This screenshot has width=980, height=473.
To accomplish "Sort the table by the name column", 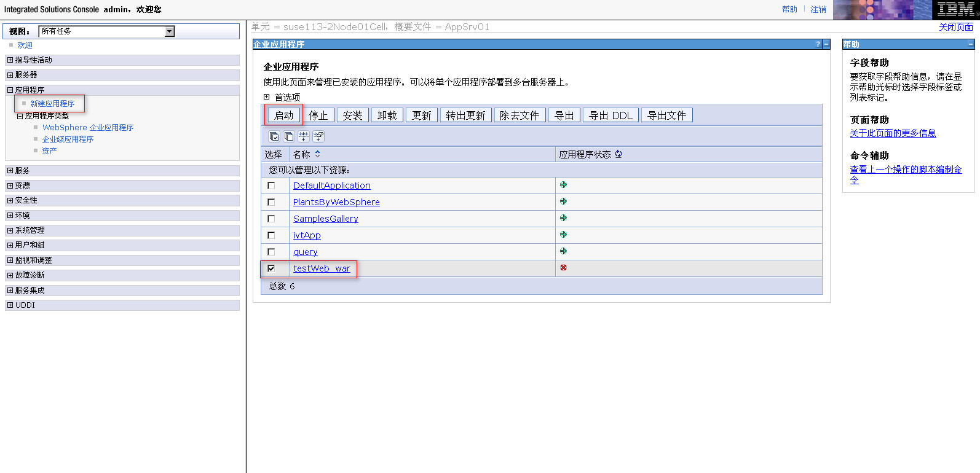I will pos(317,154).
